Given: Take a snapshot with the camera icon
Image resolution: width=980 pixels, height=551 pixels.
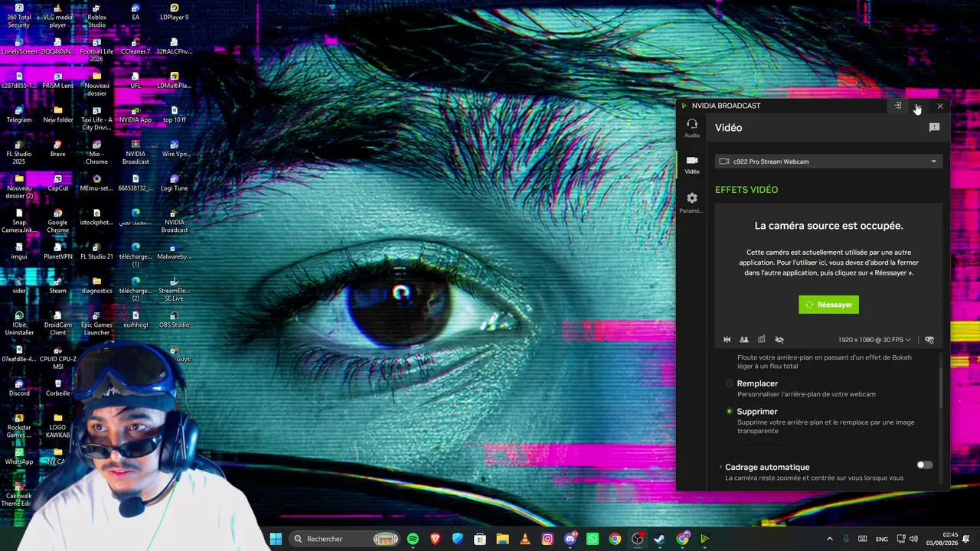Looking at the screenshot, I should pos(762,340).
